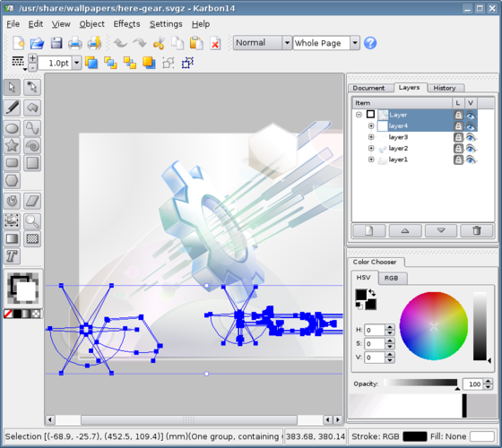Toggle lock of layer2
This screenshot has height=448, width=502.
coord(458,149)
